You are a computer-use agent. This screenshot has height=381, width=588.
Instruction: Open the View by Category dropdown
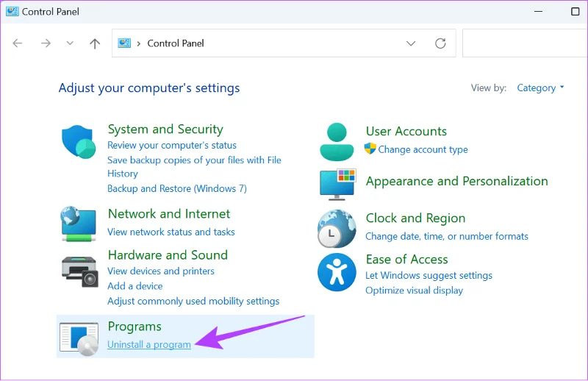tap(540, 88)
